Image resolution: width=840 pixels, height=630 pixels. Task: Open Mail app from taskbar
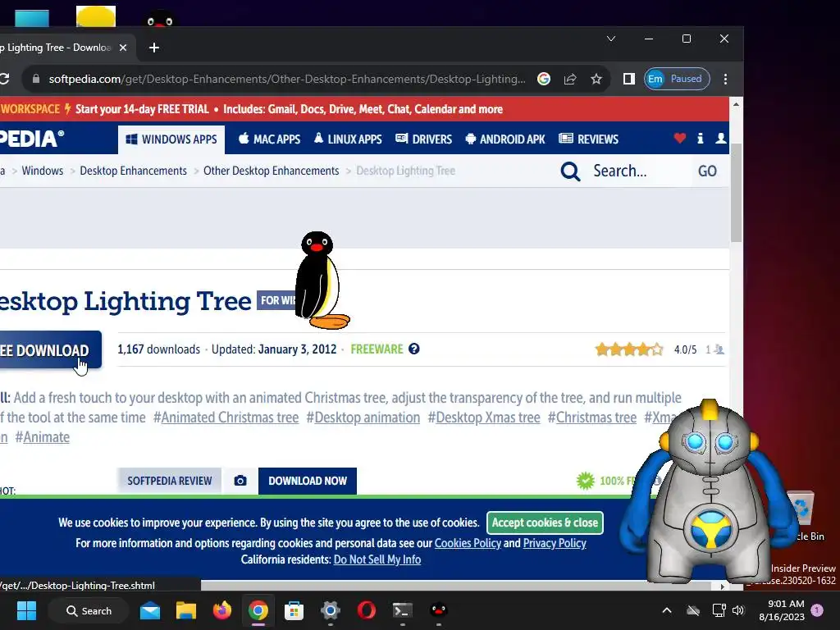(150, 610)
